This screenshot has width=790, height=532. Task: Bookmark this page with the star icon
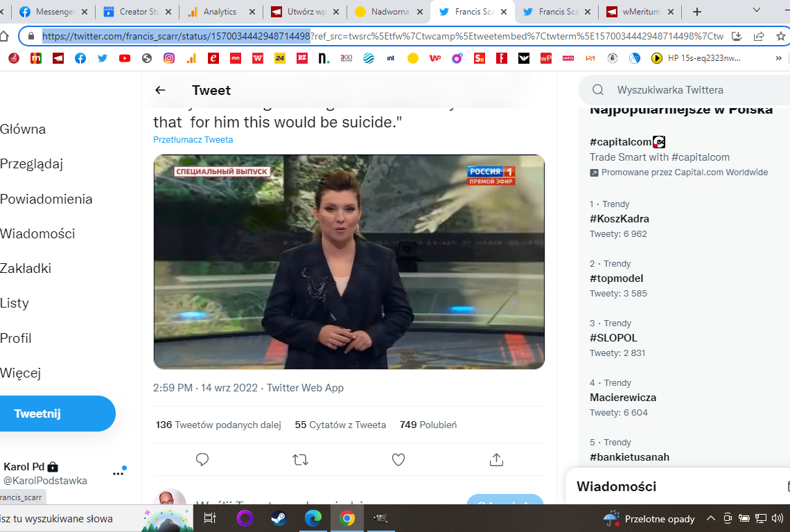(780, 36)
